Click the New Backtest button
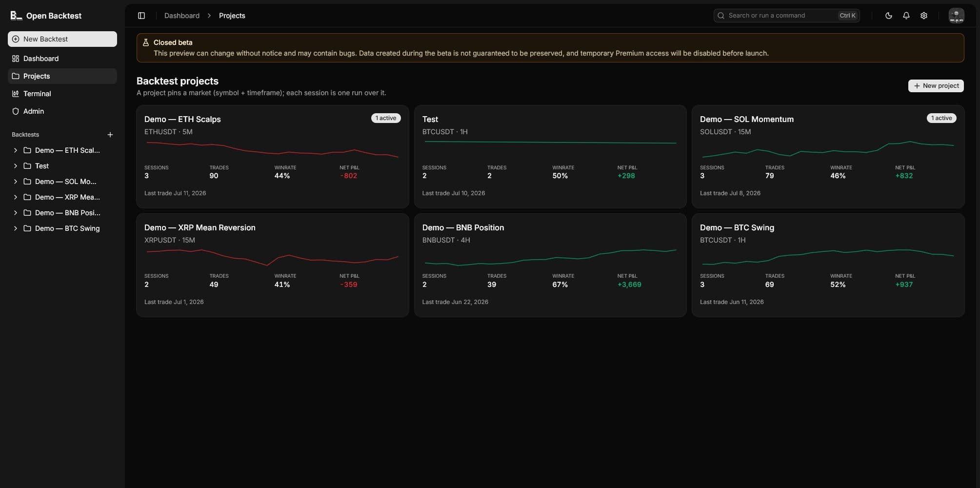 [62, 39]
